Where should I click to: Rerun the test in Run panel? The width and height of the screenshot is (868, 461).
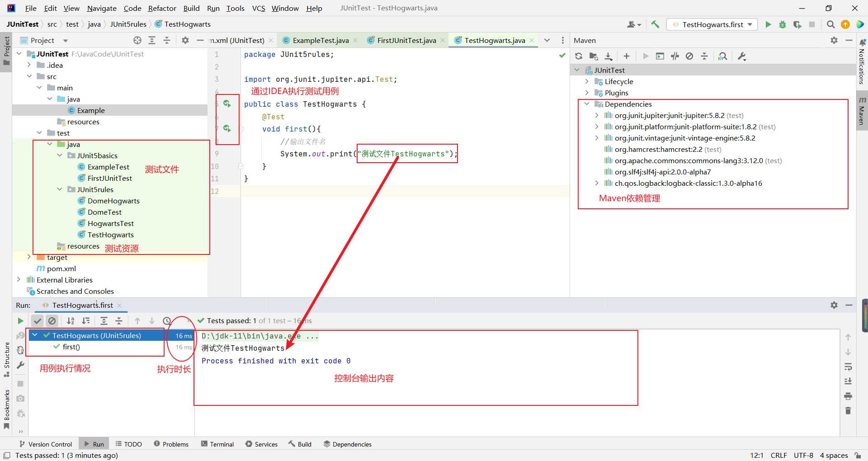coord(20,321)
